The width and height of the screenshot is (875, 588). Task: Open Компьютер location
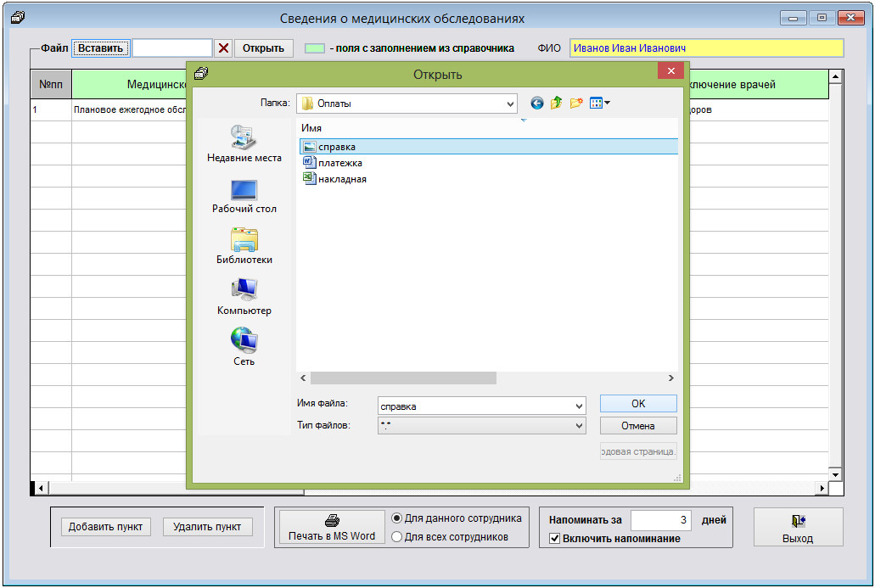244,297
